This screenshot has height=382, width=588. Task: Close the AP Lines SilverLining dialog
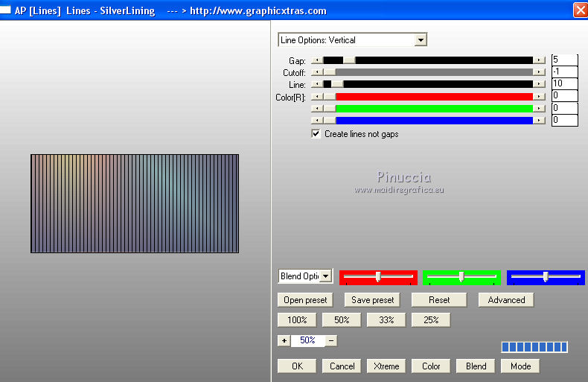[580, 10]
